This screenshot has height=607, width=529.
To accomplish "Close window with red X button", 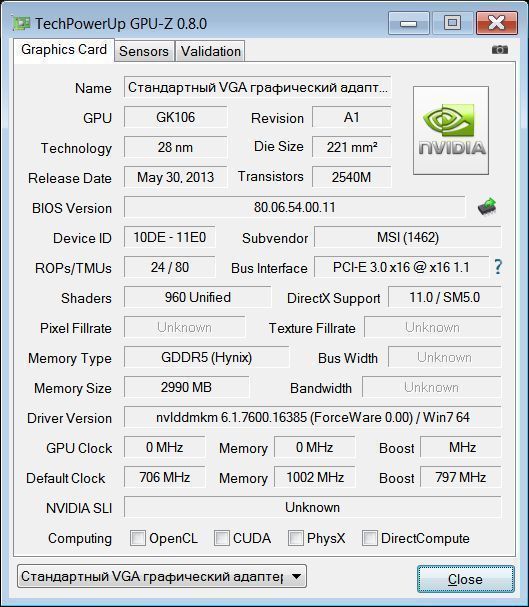I will (497, 23).
